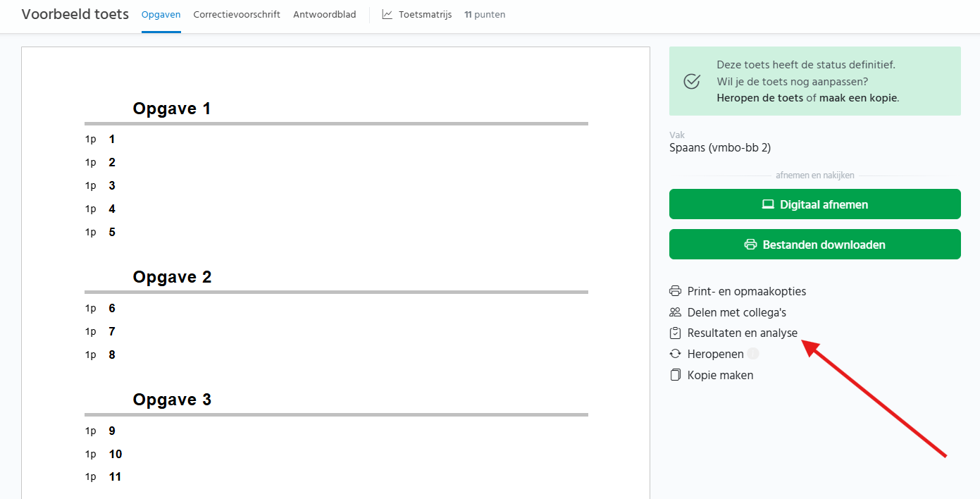Click the Opgave 3 heading
The image size is (980, 499).
pyautogui.click(x=172, y=400)
